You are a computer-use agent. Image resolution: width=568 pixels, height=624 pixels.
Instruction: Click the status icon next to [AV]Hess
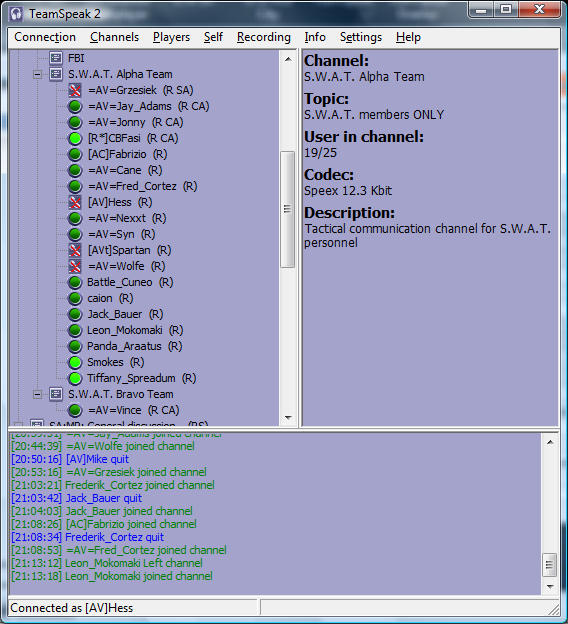(x=75, y=203)
